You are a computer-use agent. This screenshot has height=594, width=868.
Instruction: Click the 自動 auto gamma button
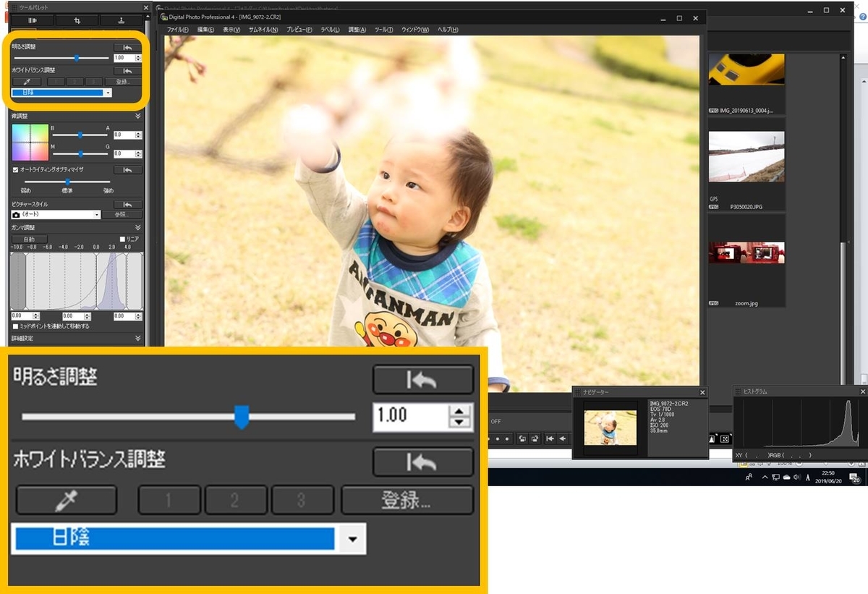coord(30,239)
